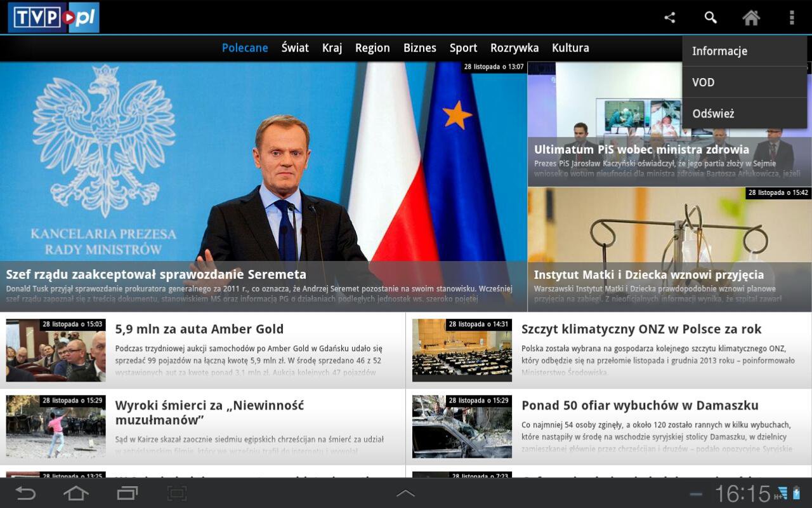Close the three-dot overflow menu

click(792, 18)
